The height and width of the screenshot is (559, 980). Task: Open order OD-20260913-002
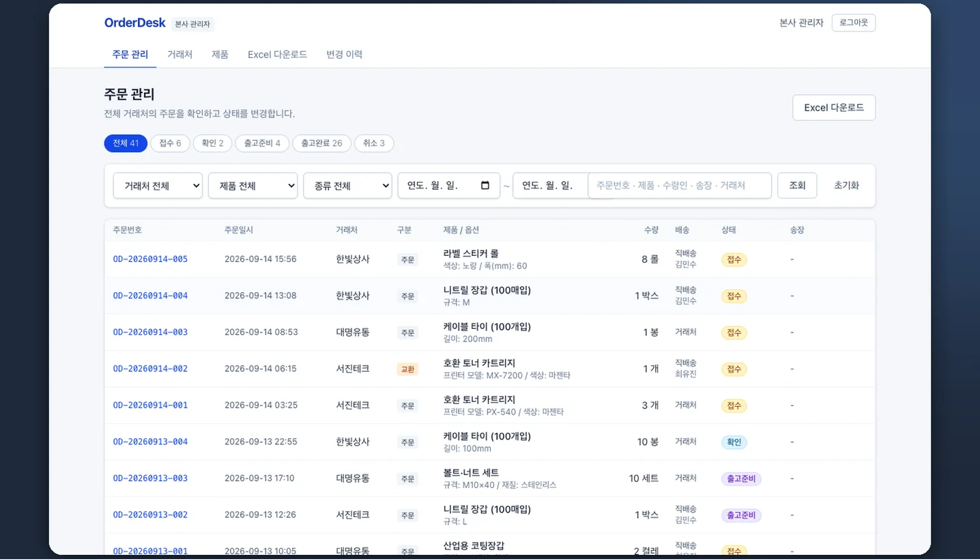150,515
